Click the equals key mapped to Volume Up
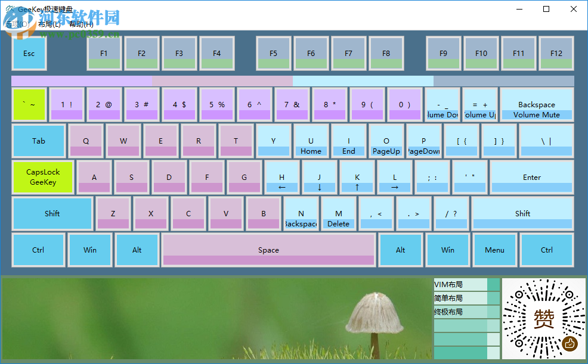 point(480,104)
